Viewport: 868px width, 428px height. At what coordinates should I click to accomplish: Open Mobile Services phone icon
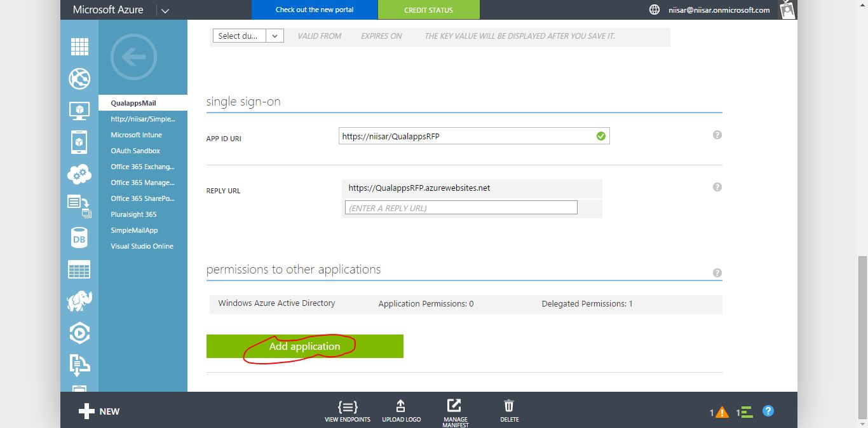tap(79, 141)
